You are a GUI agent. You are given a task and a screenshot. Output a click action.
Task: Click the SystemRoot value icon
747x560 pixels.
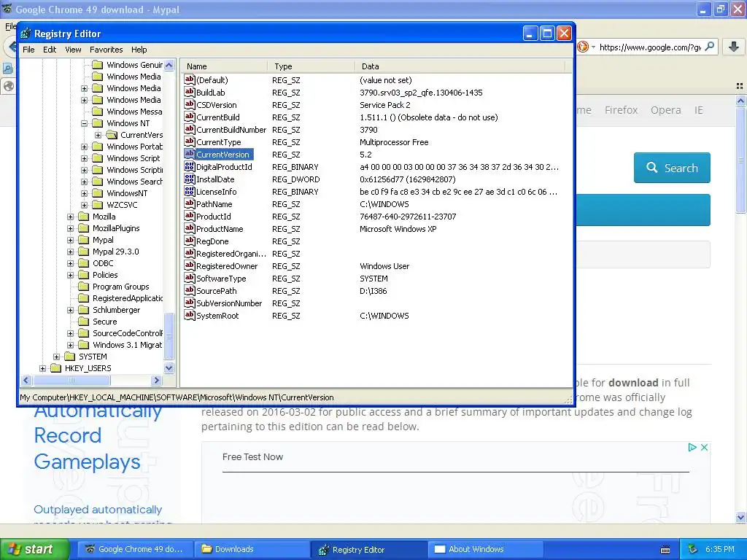coord(189,315)
